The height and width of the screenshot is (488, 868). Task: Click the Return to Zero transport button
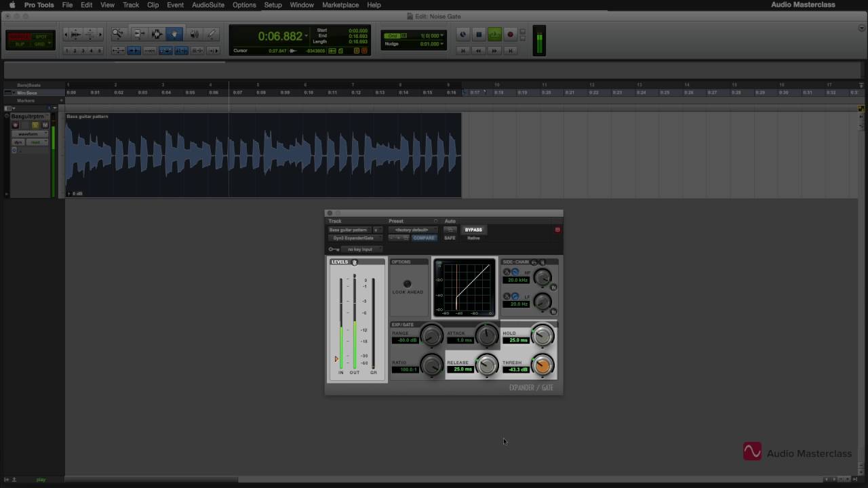(463, 51)
